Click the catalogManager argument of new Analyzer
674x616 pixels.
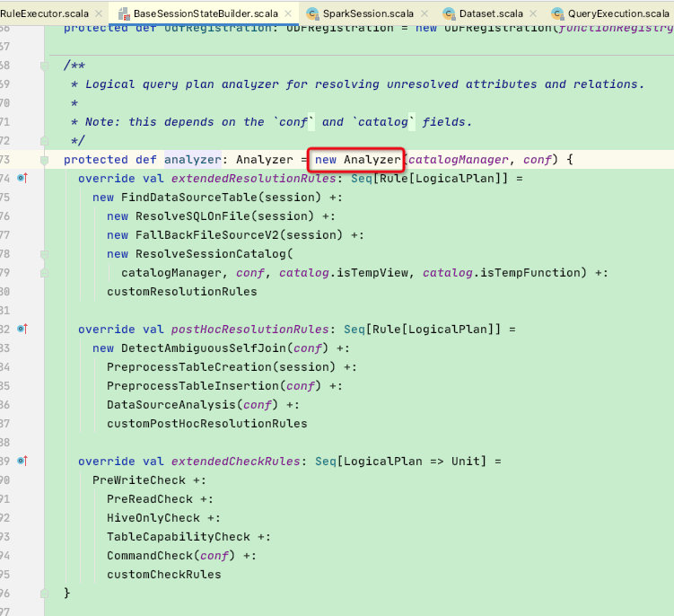(459, 160)
